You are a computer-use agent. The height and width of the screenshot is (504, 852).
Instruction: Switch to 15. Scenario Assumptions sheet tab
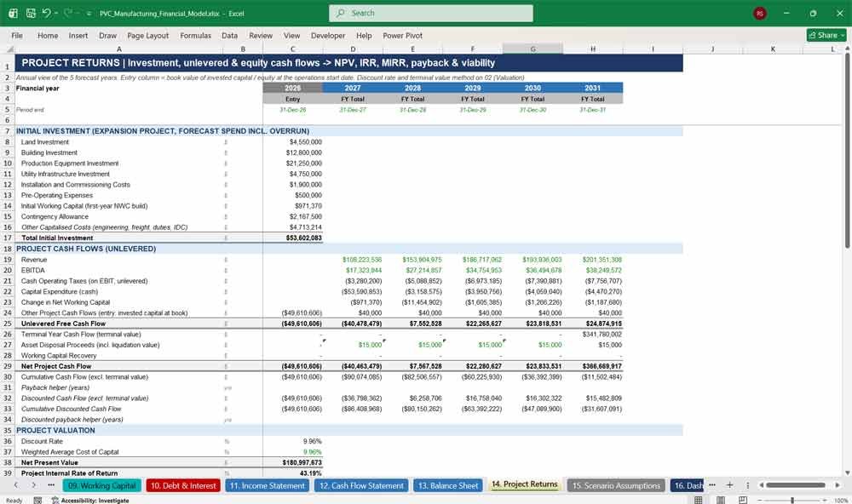[616, 485]
